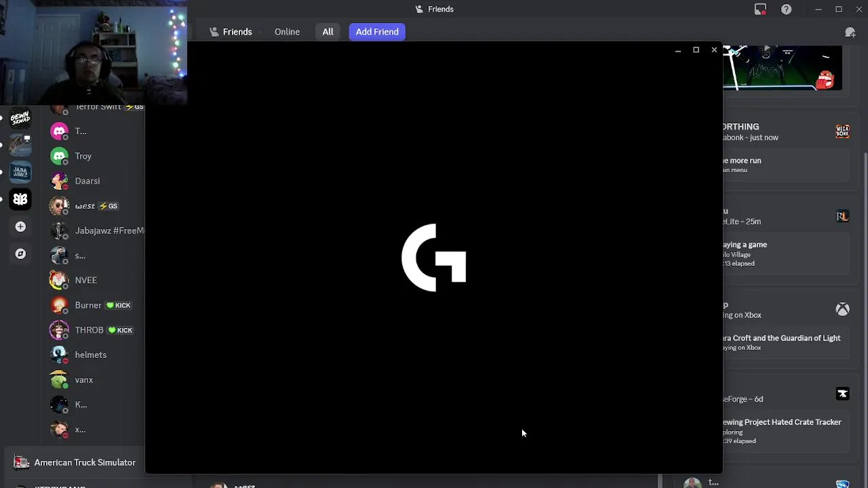The height and width of the screenshot is (488, 868).
Task: Close the Logitech G HUB window
Action: click(714, 50)
